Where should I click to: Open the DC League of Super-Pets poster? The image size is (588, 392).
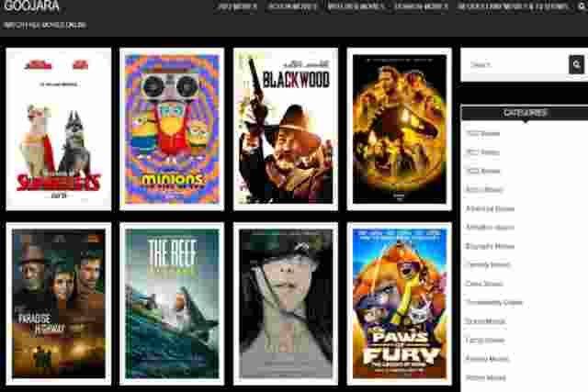point(59,129)
